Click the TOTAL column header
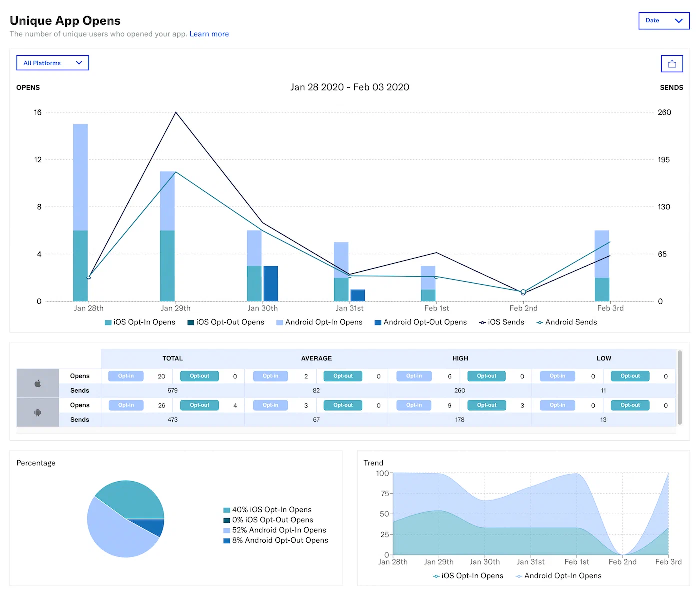Screen dimensions: 700x596 (x=172, y=358)
